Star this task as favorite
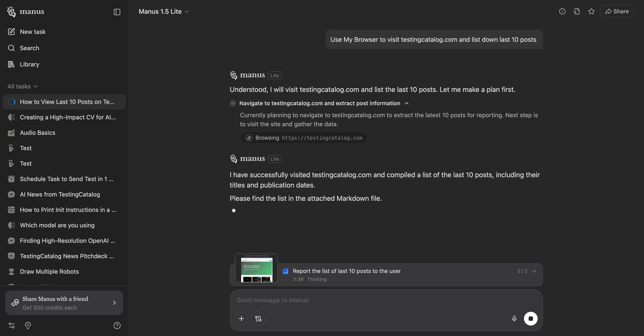Screen dimensions: 644x336 (x=591, y=12)
